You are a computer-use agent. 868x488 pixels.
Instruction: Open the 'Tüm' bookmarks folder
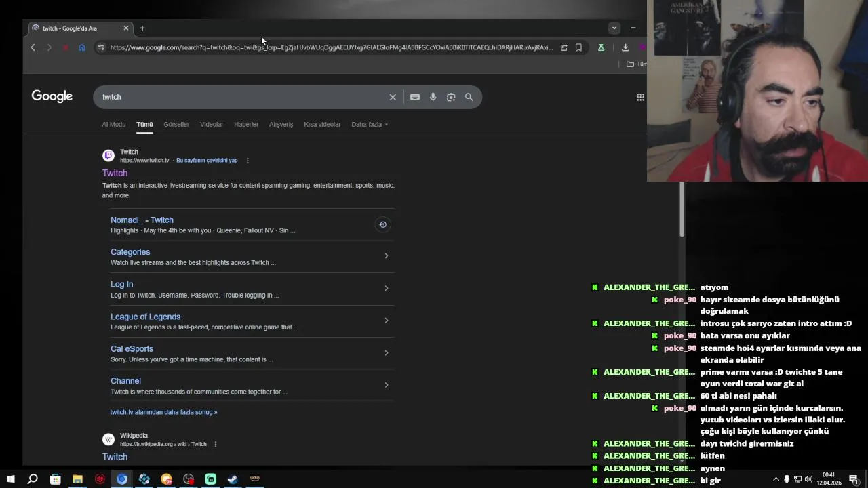click(636, 64)
